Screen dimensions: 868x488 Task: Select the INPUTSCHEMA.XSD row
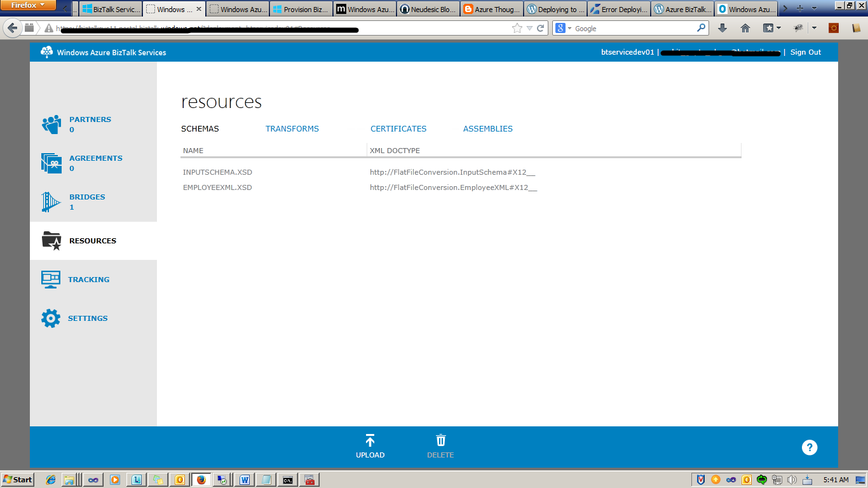[461, 172]
